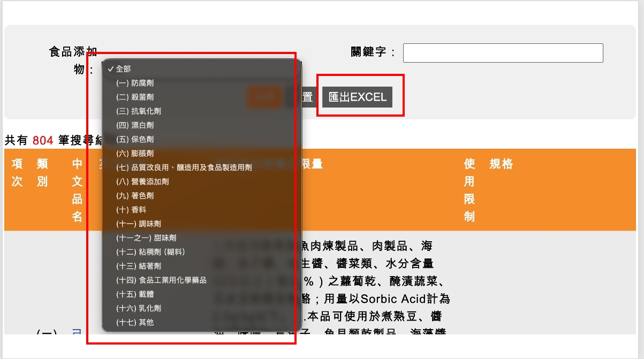644x359 pixels.
Task: Pick (八) 營養添加劑 category
Action: [x=142, y=182]
